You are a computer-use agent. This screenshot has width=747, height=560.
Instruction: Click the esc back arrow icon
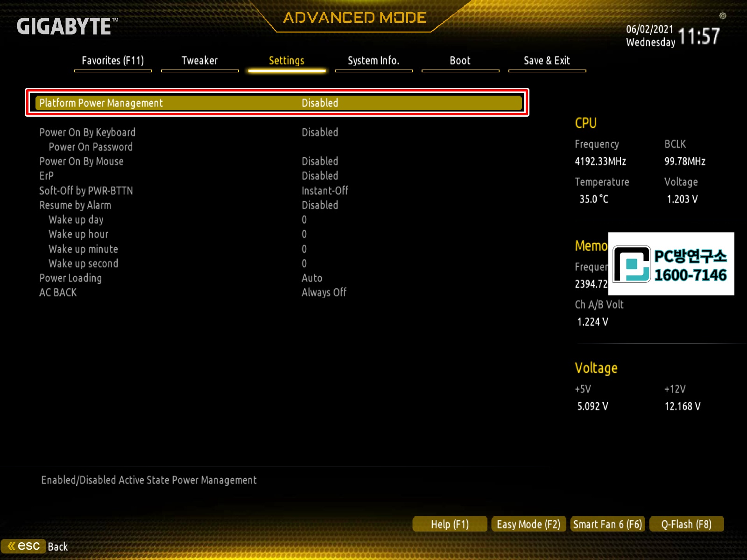pyautogui.click(x=23, y=546)
